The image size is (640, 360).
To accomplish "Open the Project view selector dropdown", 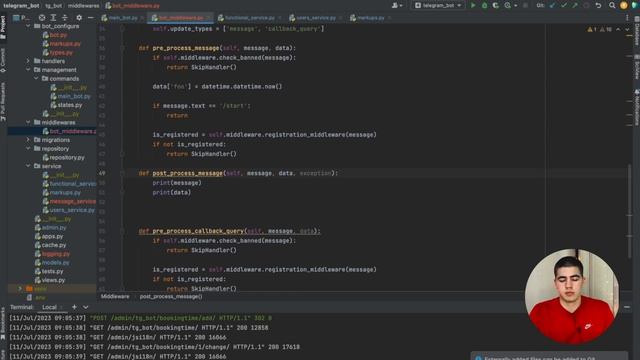I will tap(20, 18).
